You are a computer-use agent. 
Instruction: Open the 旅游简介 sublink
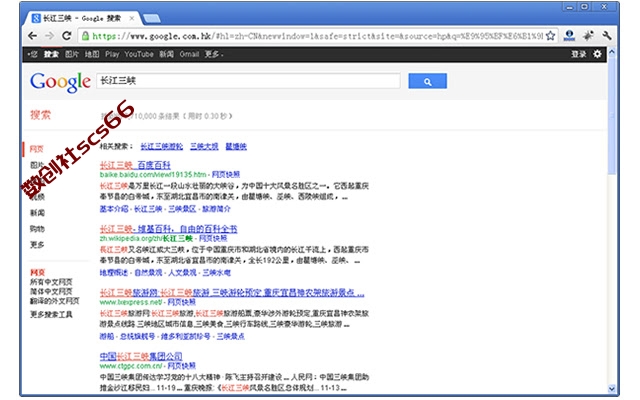tap(216, 209)
